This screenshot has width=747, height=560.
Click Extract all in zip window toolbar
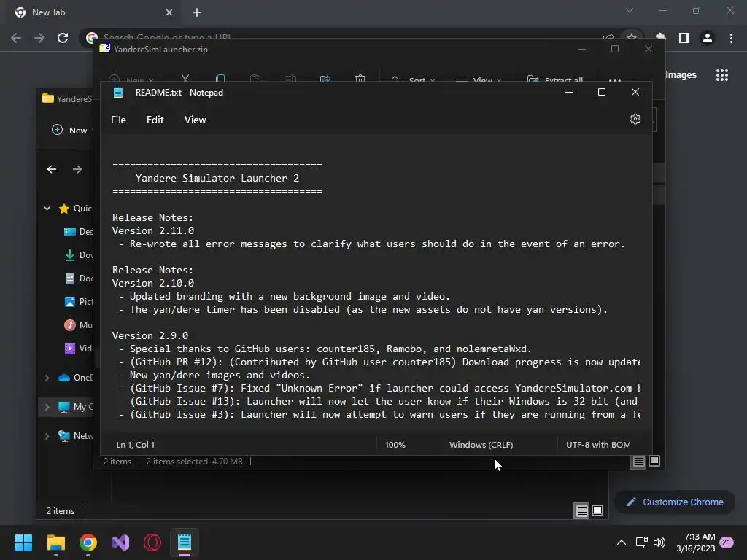(x=555, y=79)
